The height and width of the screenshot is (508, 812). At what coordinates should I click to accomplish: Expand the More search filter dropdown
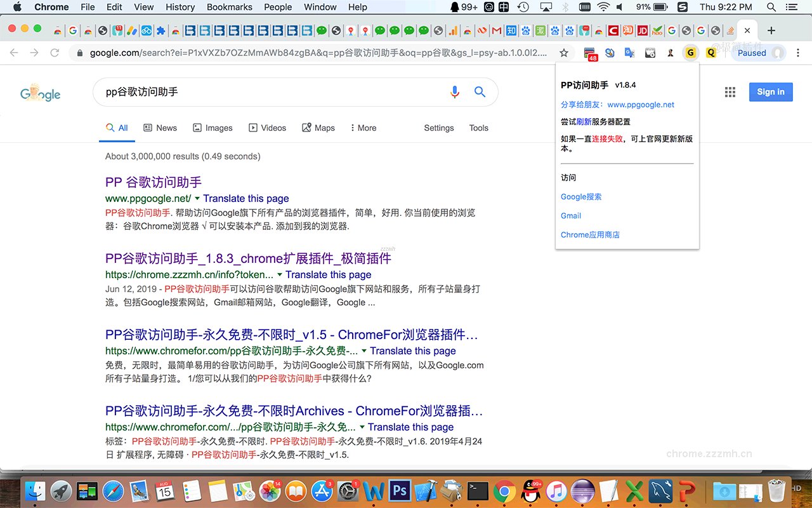point(363,128)
